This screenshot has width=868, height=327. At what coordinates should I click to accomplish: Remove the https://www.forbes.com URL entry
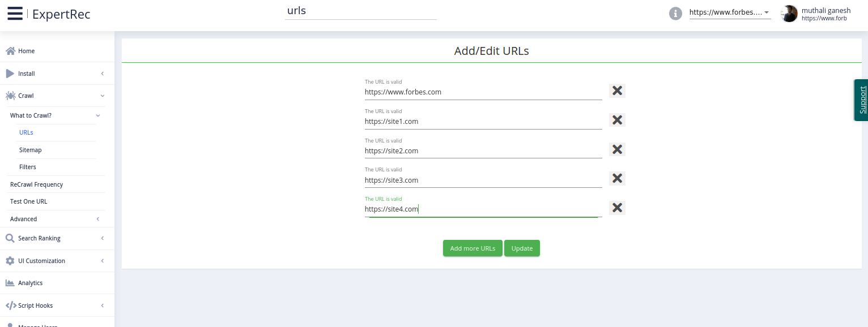click(x=617, y=91)
